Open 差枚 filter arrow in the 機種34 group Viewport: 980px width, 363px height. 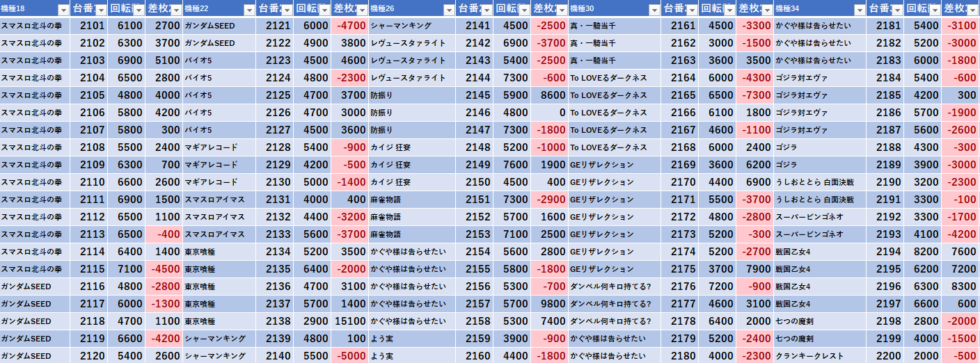972,10
